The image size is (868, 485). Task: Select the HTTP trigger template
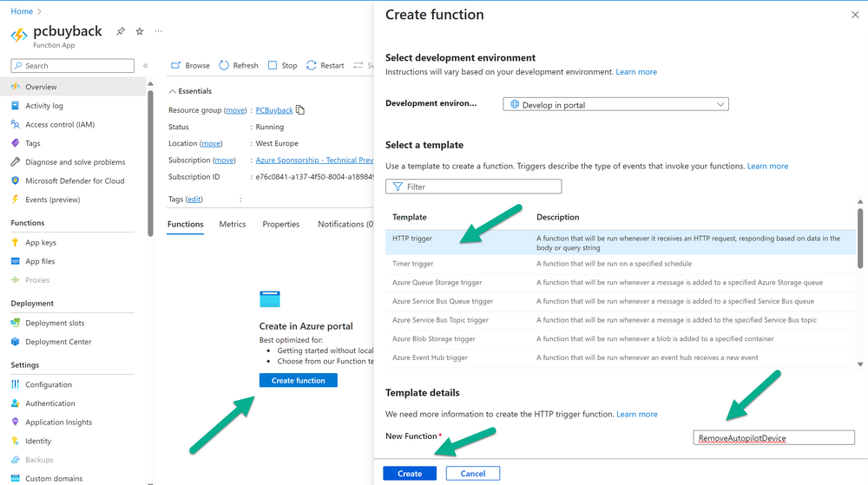[x=621, y=242]
